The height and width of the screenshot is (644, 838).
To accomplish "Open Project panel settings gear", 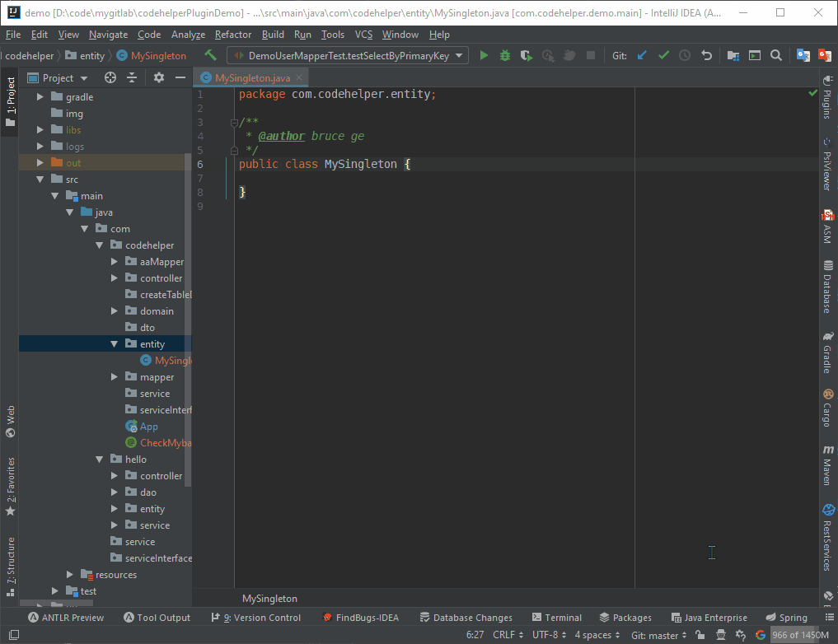I will [159, 78].
